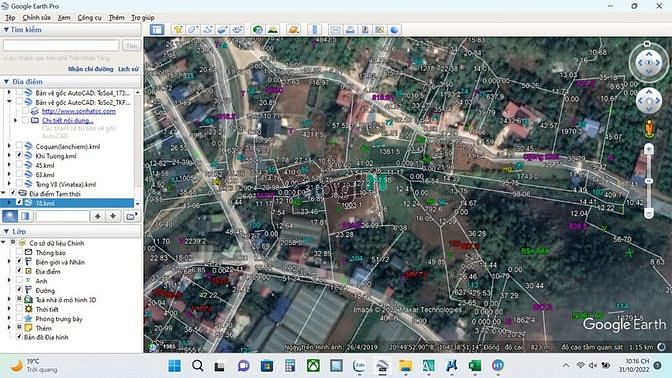The width and height of the screenshot is (672, 378).
Task: Click the search places magnifier button below list
Action: [10, 216]
